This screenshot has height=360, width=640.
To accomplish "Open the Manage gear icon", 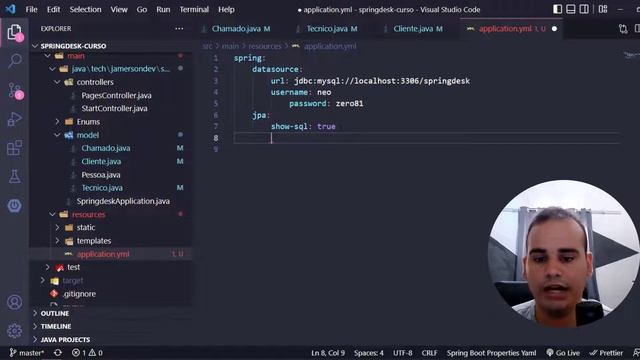I will [x=15, y=331].
